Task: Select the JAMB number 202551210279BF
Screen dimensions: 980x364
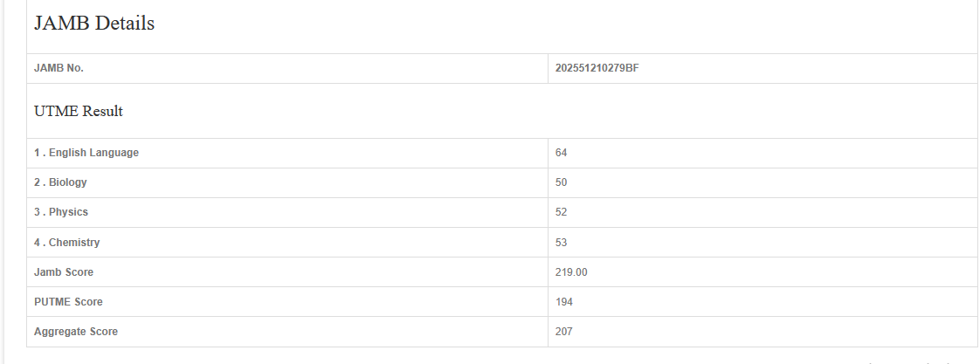Action: (597, 68)
